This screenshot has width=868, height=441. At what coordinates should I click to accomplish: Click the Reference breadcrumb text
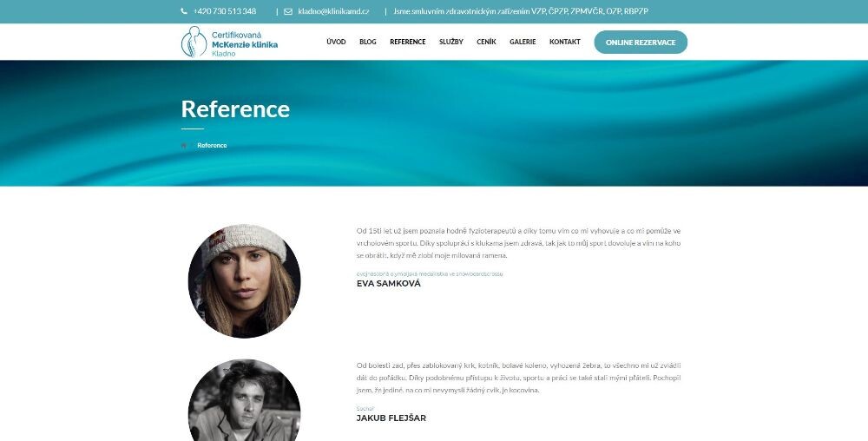point(212,146)
